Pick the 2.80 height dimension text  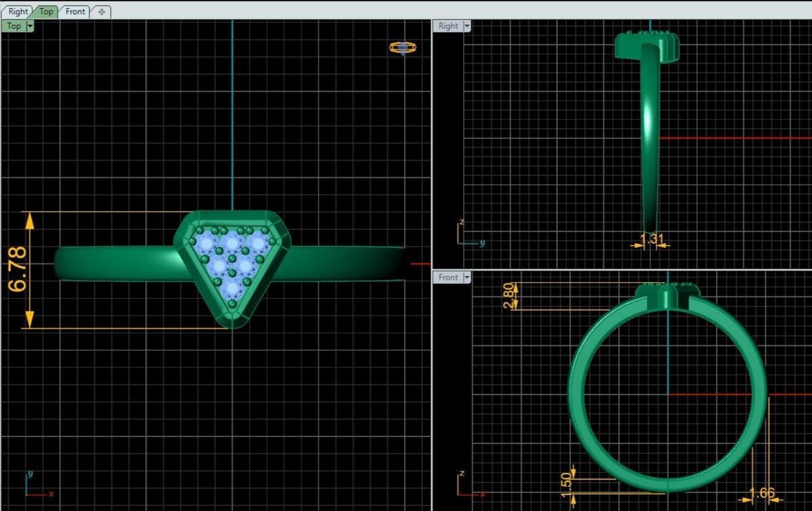click(509, 296)
